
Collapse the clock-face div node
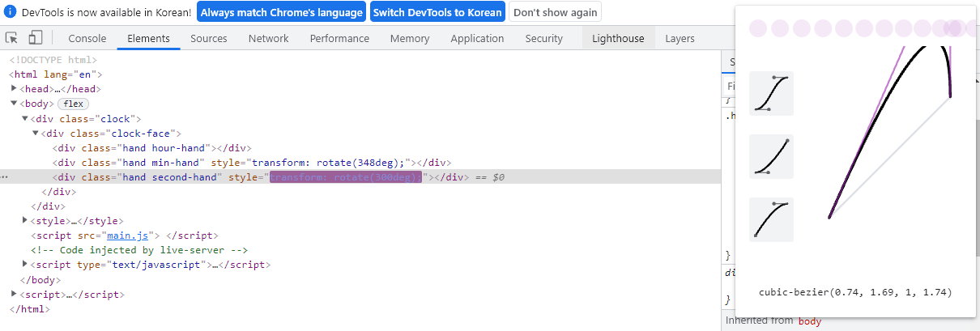pos(35,133)
